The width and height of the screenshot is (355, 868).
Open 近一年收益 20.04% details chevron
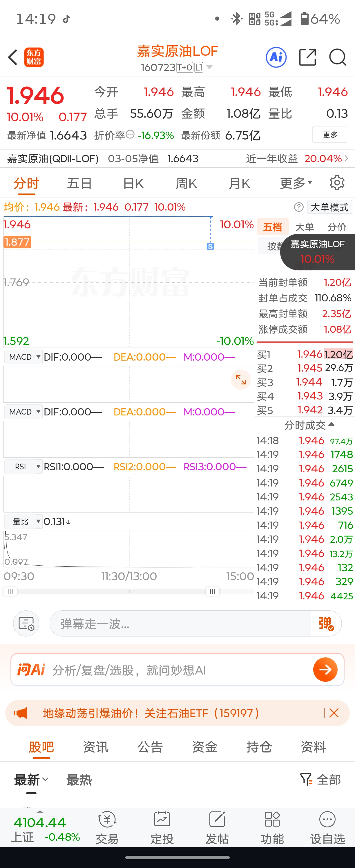click(x=346, y=158)
